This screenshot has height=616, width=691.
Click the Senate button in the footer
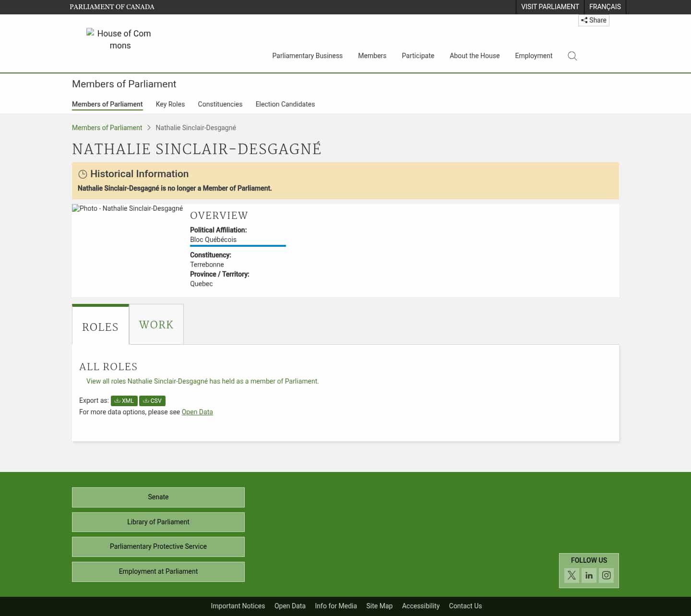point(158,497)
